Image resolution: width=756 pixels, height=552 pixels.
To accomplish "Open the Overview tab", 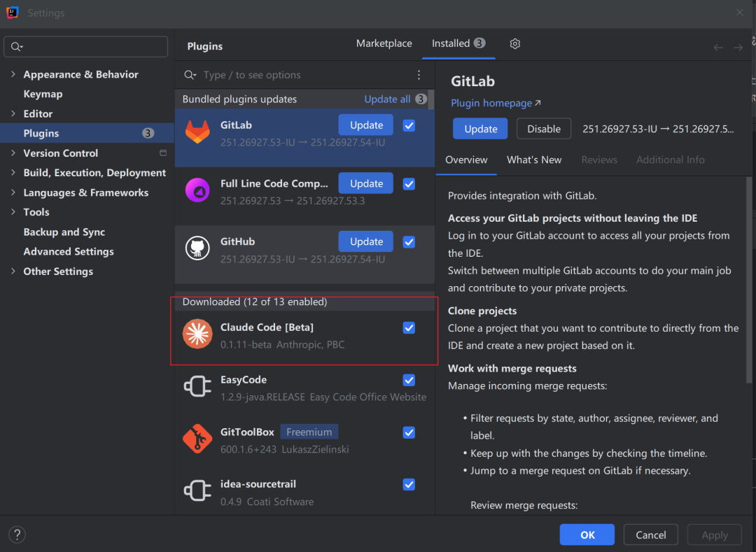I will [466, 160].
